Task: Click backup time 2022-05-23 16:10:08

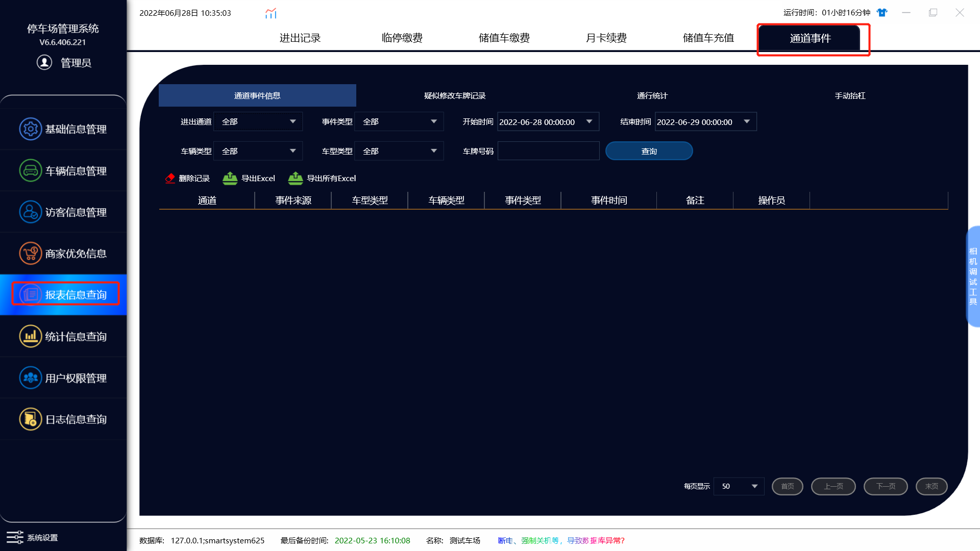Action: pyautogui.click(x=373, y=540)
